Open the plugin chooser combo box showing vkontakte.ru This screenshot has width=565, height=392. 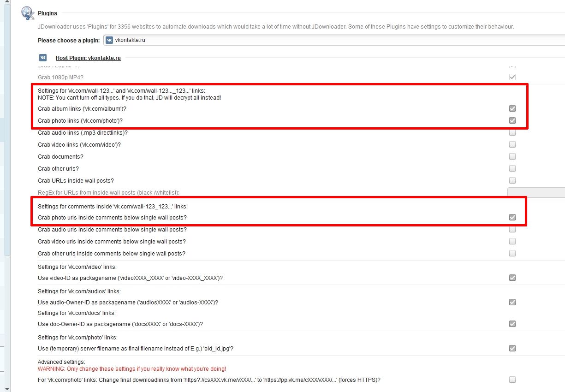(x=334, y=40)
